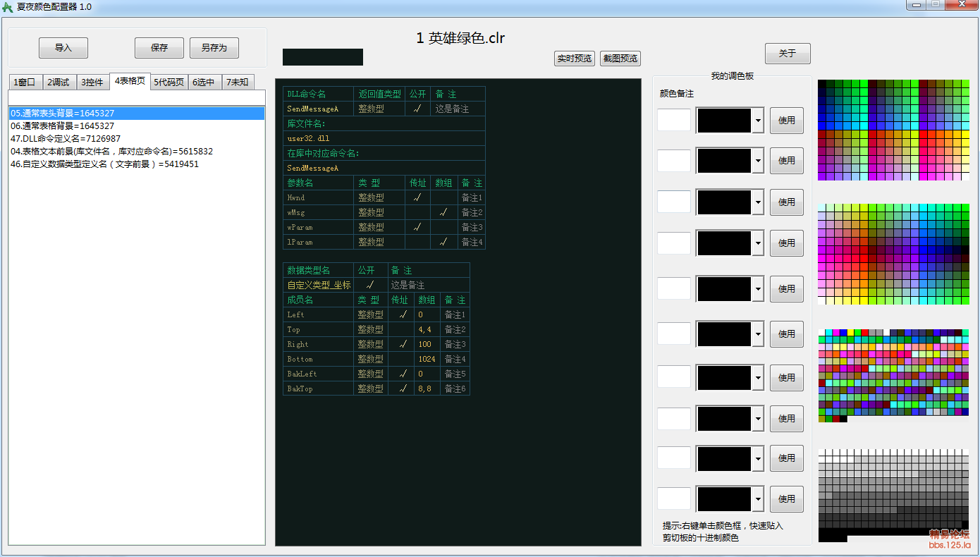Switch to the 7未知 tab
The image size is (980, 557).
(238, 82)
